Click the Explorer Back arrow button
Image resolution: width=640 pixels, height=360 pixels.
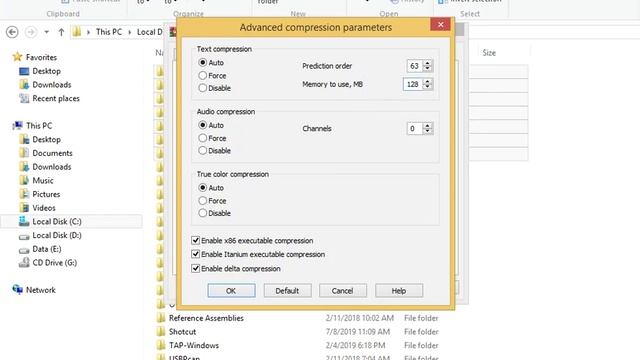point(12,32)
